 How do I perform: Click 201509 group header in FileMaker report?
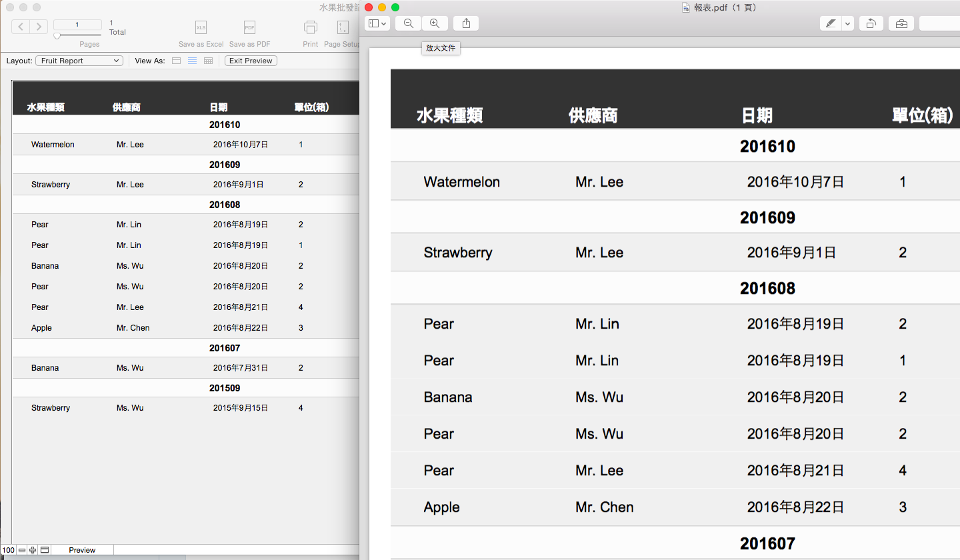pyautogui.click(x=225, y=388)
